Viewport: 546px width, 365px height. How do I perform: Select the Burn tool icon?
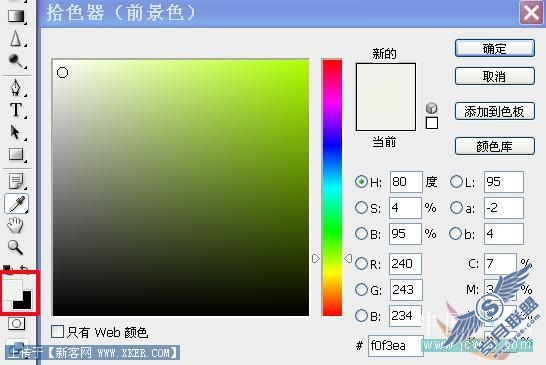coord(15,61)
